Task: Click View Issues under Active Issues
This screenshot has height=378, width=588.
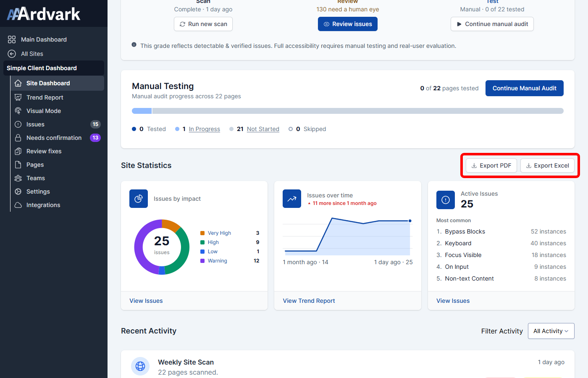Action: [x=453, y=301]
